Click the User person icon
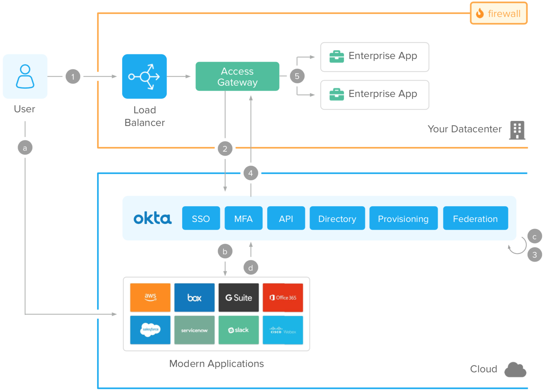 (25, 76)
